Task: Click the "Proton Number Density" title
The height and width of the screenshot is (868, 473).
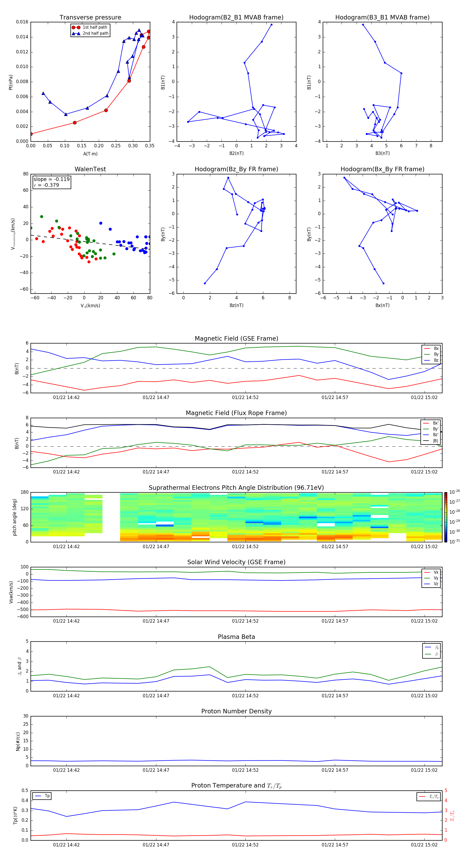Action: [x=236, y=711]
